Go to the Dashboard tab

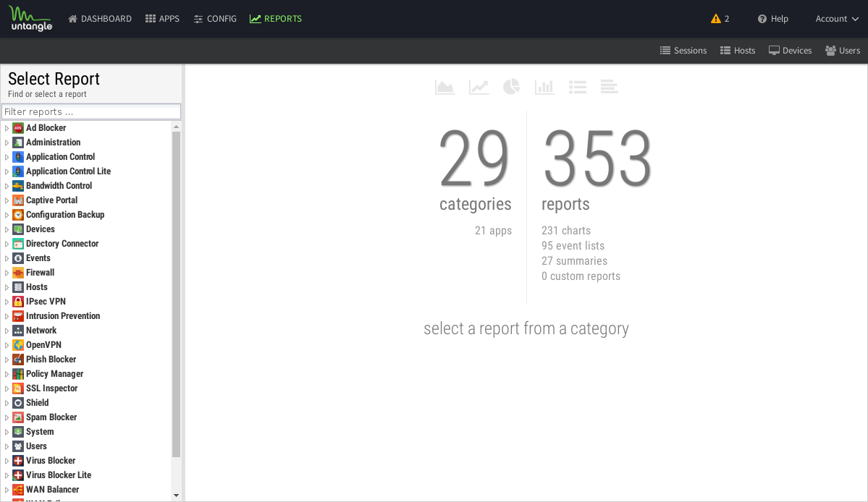point(100,19)
